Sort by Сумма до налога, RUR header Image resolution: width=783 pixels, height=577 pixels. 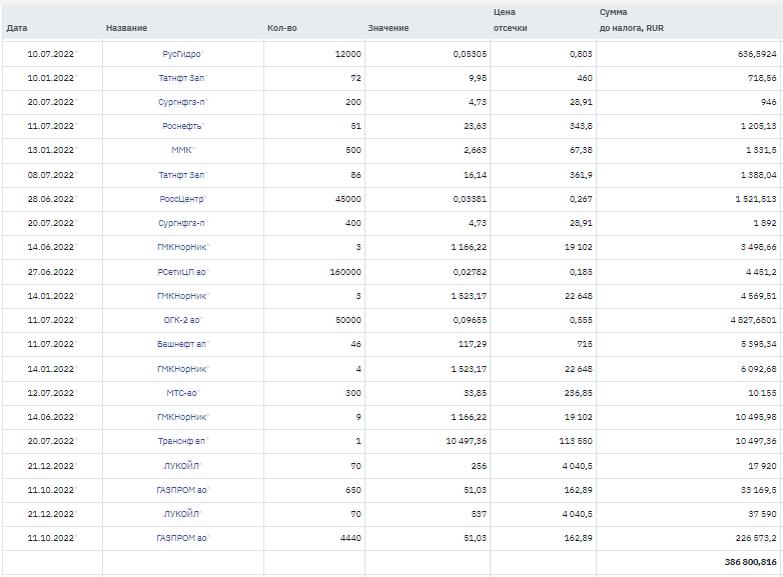click(632, 20)
